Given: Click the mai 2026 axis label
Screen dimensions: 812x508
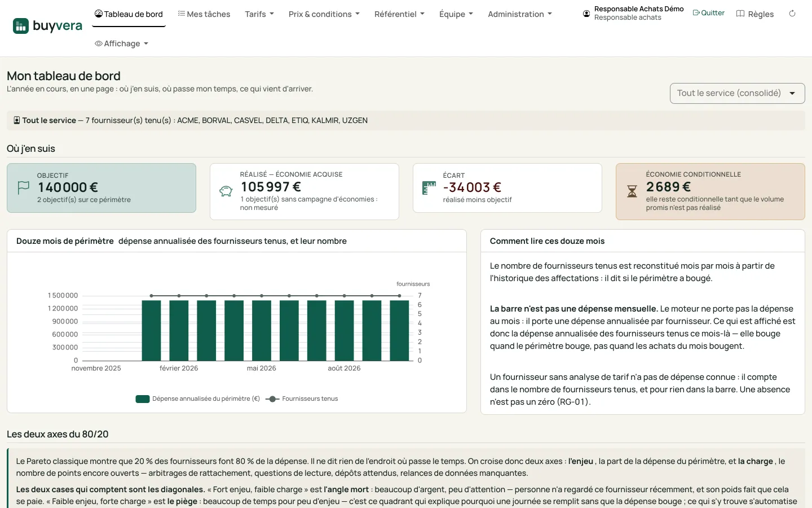Looking at the screenshot, I should tap(262, 369).
